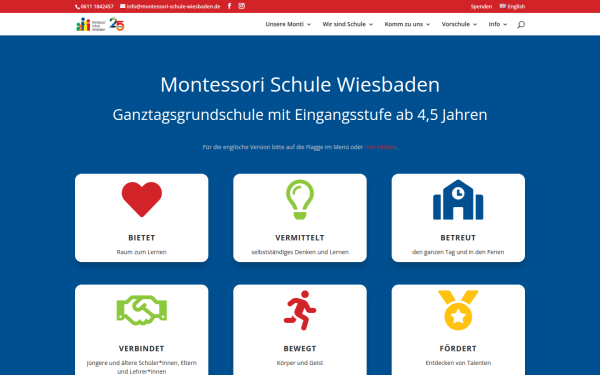Image resolution: width=600 pixels, height=375 pixels.
Task: Open the Unsere Monti menu
Action: click(284, 24)
